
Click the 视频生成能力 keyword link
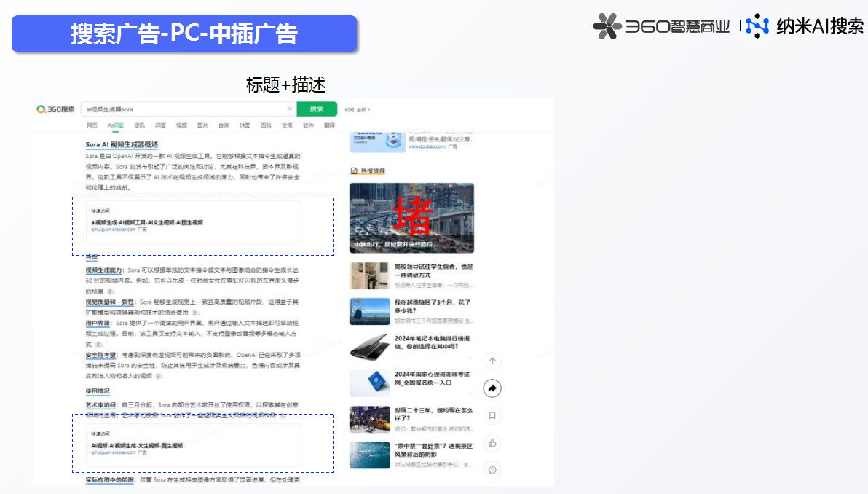[x=103, y=270]
